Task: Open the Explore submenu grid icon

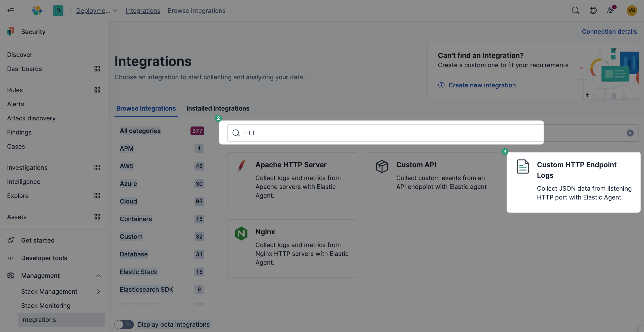Action: coord(97,196)
